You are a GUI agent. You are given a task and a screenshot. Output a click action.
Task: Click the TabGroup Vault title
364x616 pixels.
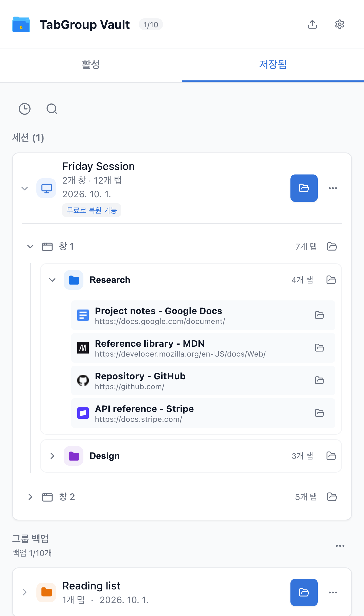[x=85, y=25]
